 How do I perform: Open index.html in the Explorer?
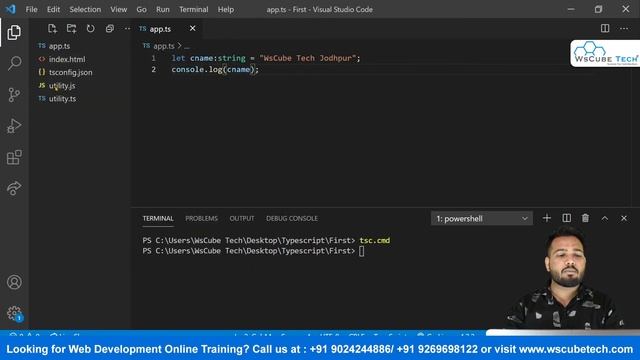click(x=67, y=59)
